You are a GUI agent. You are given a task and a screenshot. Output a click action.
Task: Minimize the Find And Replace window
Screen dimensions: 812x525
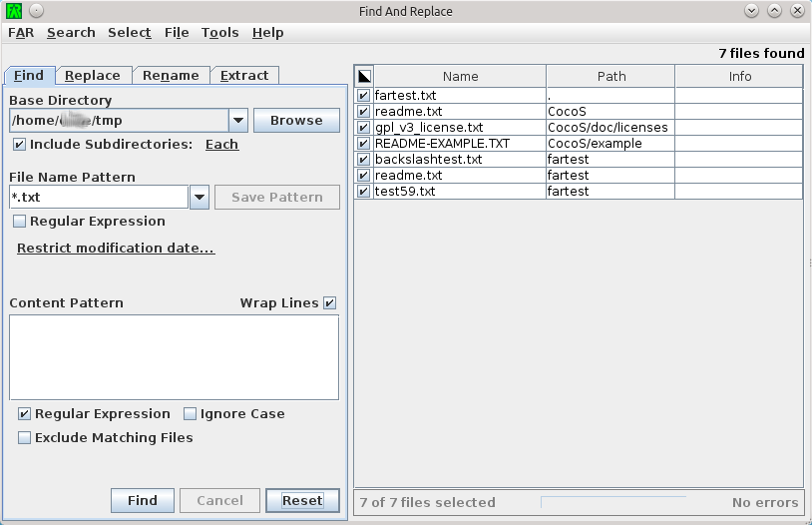tap(751, 11)
